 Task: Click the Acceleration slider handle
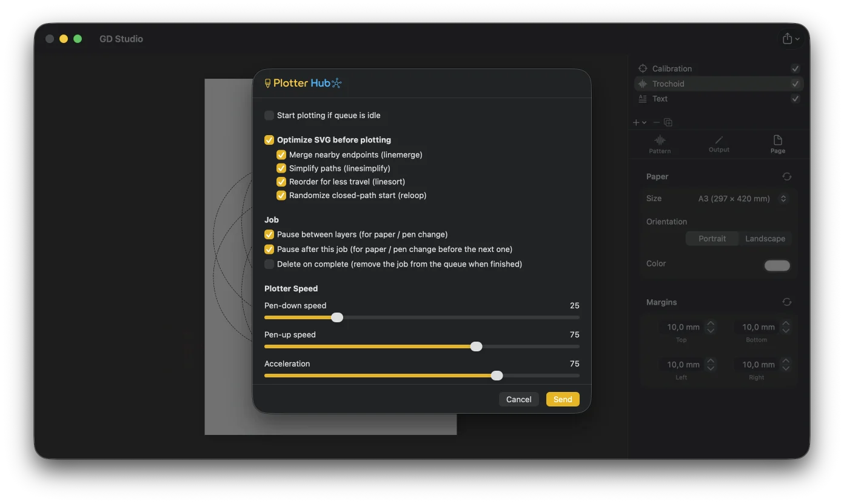pyautogui.click(x=497, y=376)
